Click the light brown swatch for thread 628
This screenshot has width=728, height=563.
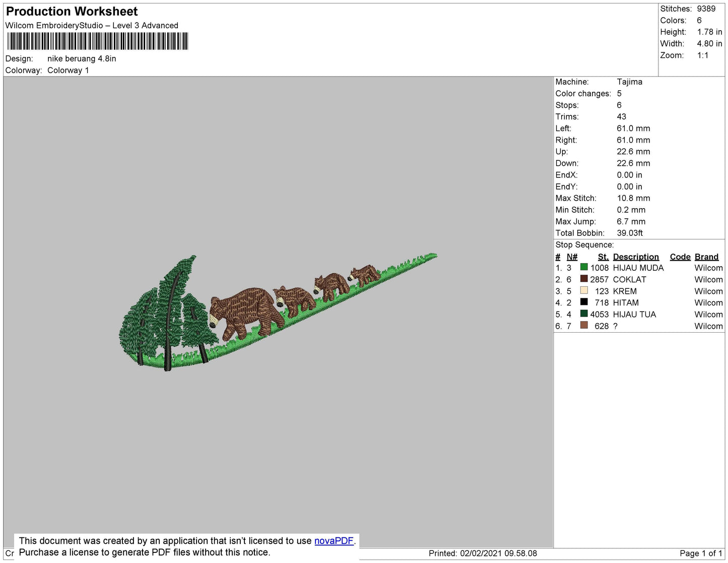click(x=584, y=325)
